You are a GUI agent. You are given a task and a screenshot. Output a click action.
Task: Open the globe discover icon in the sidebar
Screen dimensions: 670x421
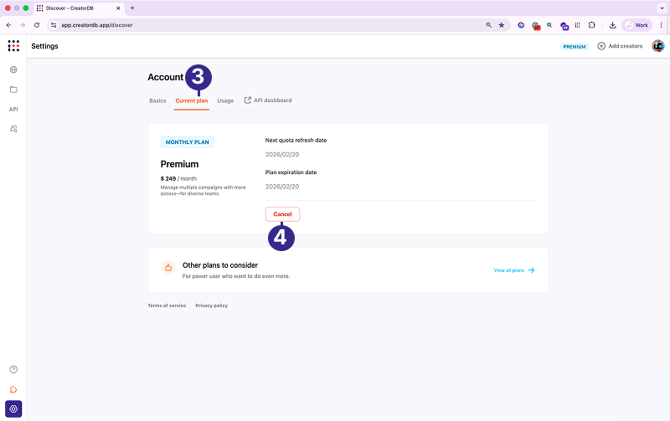(x=14, y=70)
